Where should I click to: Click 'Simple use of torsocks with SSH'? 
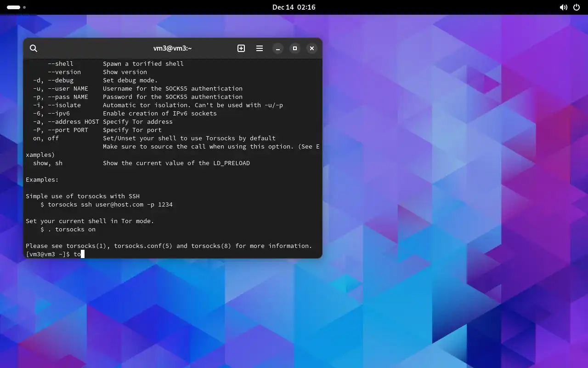[83, 196]
